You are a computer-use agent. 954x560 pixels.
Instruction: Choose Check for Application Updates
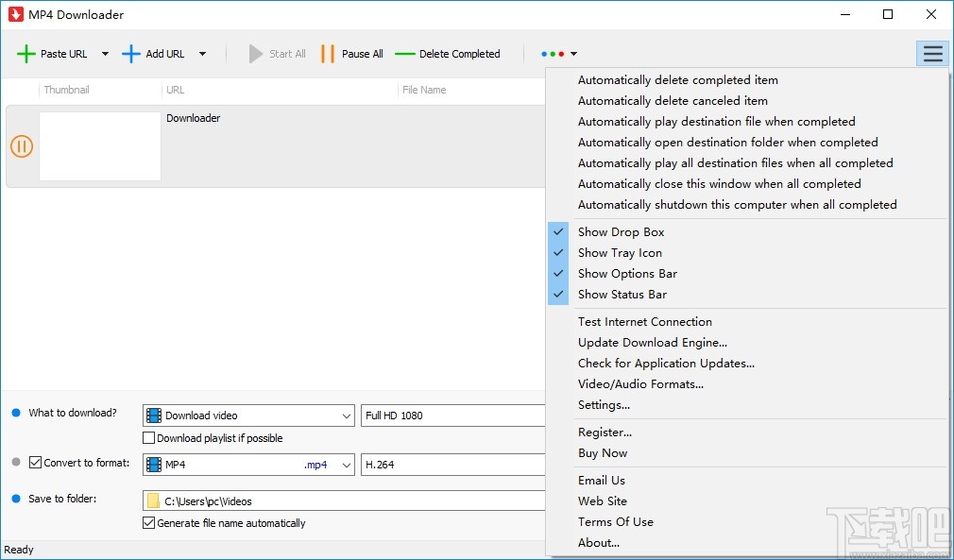point(666,363)
